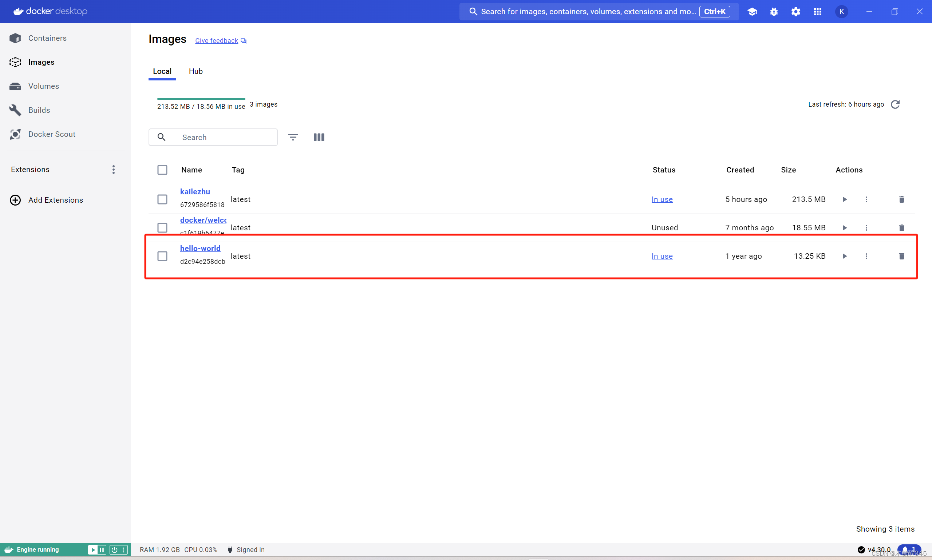Open the column display options icon
The image size is (932, 560).
point(319,137)
